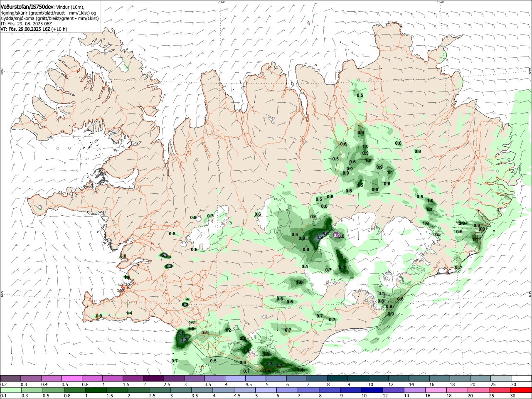Screen dimensions: 532x399
Task: Click the 0.4 value inside the purple spot
Action: coord(337,235)
